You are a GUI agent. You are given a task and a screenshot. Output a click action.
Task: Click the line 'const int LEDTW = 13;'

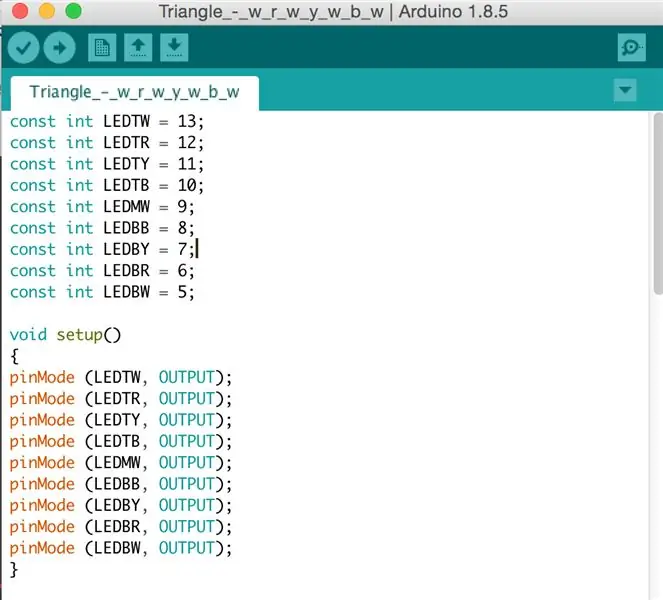click(x=107, y=122)
